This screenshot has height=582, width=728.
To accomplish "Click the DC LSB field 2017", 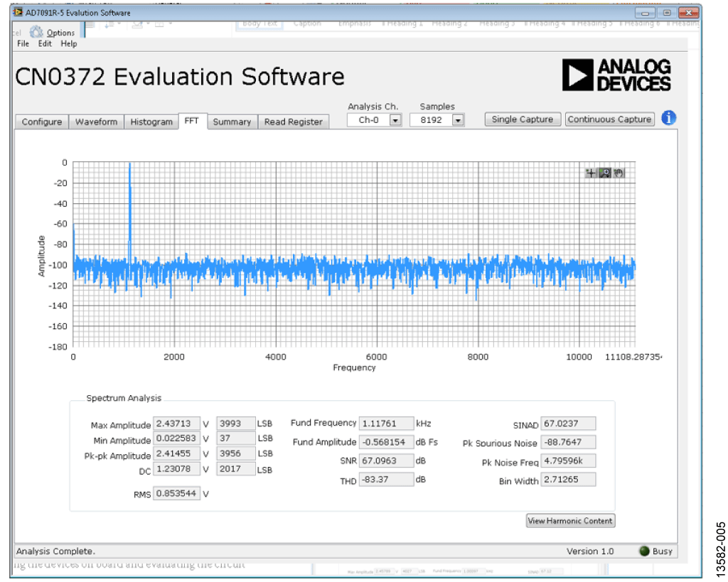I will click(x=235, y=469).
